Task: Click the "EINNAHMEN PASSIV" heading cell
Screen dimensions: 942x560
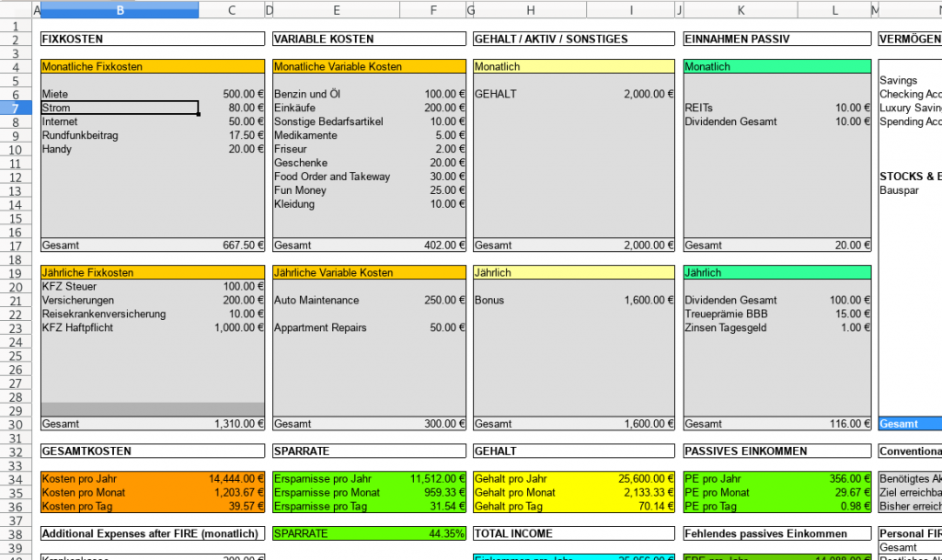Action: (776, 39)
